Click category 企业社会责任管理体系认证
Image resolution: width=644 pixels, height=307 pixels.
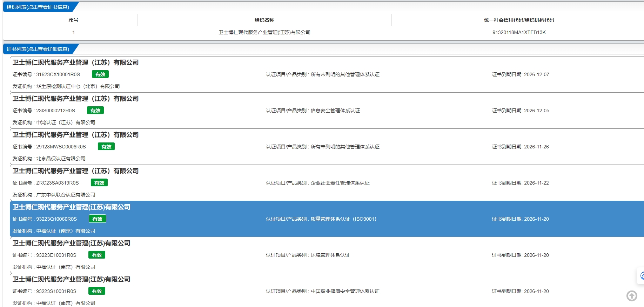point(340,183)
